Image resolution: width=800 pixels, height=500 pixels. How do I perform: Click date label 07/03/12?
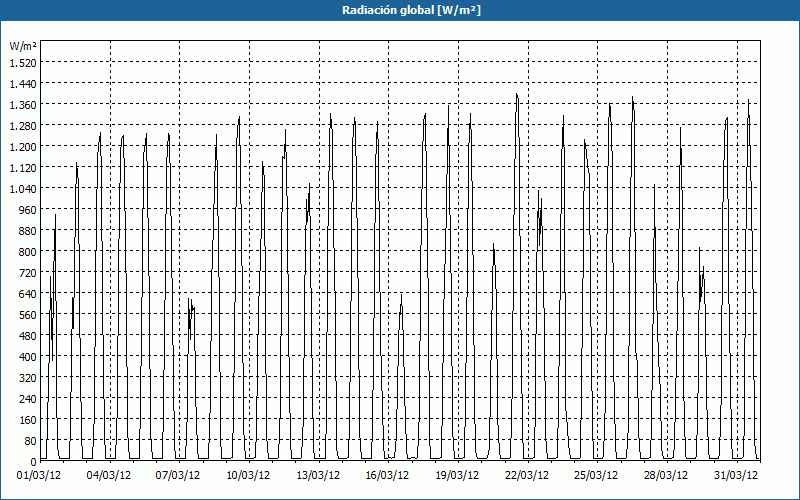click(x=178, y=476)
